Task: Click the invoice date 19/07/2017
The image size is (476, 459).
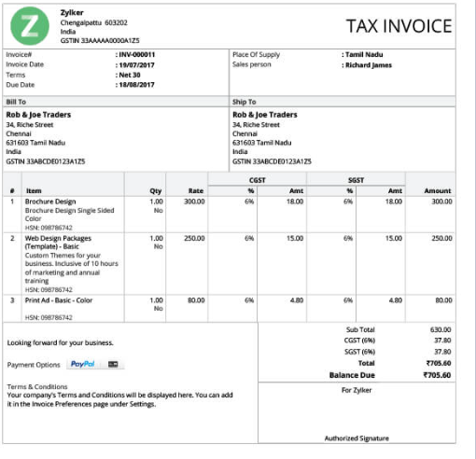Action: click(136, 65)
